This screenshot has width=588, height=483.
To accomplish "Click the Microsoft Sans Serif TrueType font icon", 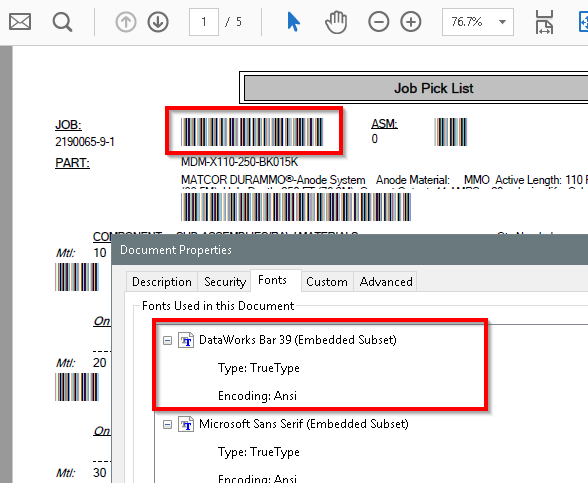I will (x=186, y=424).
